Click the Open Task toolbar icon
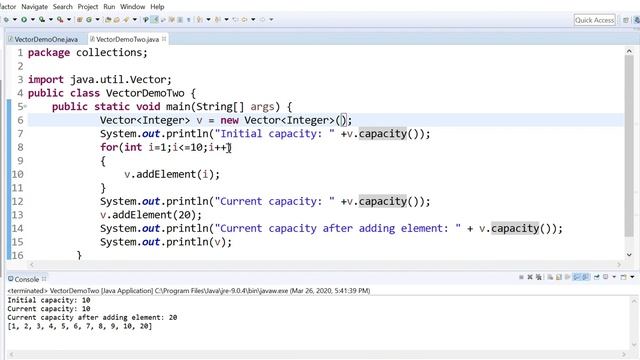 click(x=117, y=19)
